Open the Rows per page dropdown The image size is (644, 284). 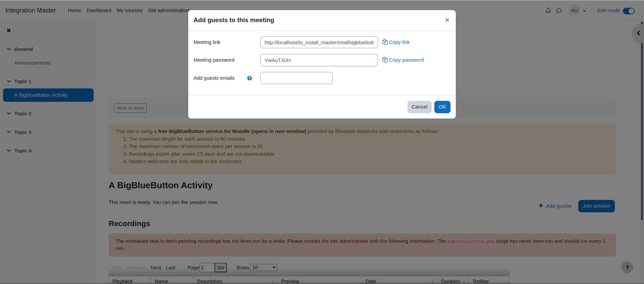[264, 267]
